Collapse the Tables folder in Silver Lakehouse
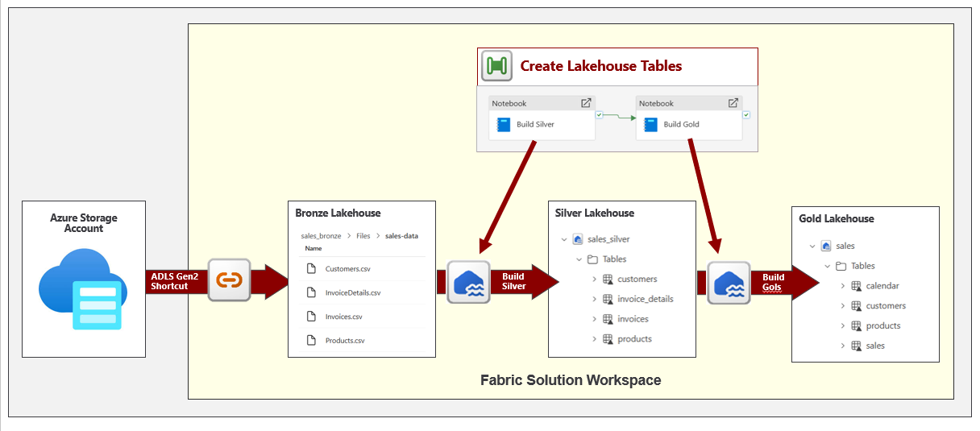 [579, 259]
